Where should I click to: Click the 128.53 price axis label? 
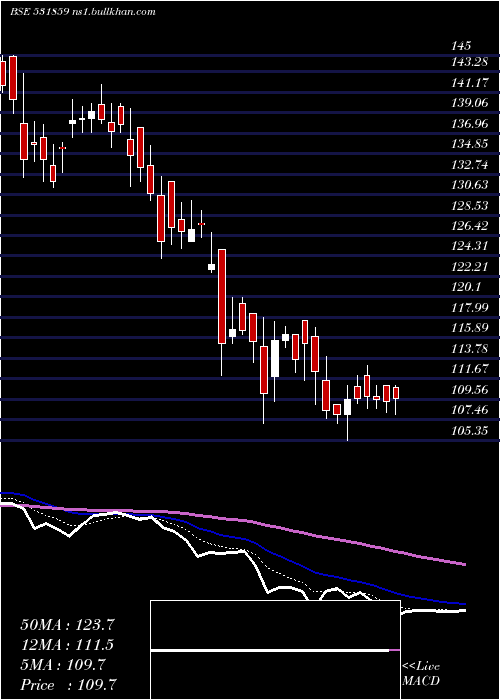pos(470,205)
